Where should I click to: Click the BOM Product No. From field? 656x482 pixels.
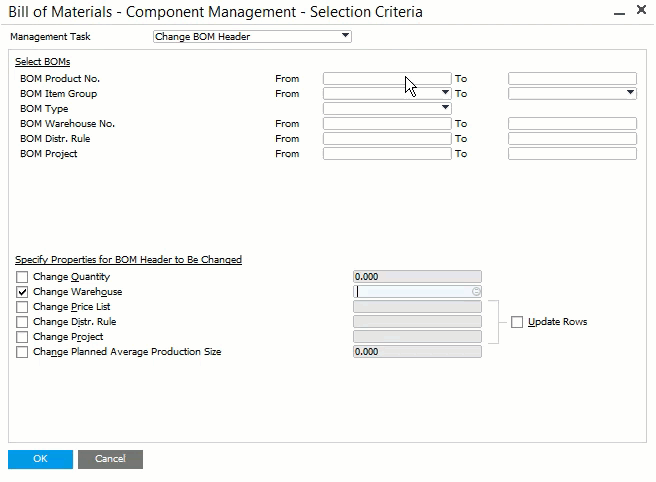tap(386, 78)
